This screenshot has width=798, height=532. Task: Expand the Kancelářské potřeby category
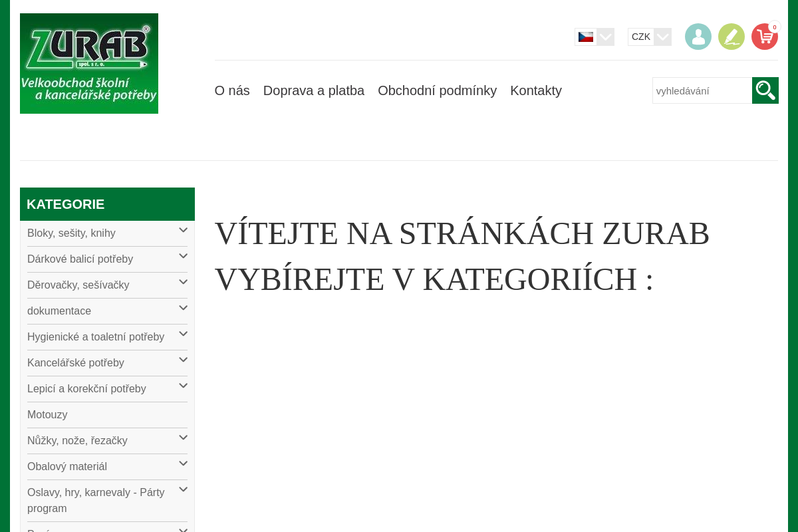tap(182, 359)
